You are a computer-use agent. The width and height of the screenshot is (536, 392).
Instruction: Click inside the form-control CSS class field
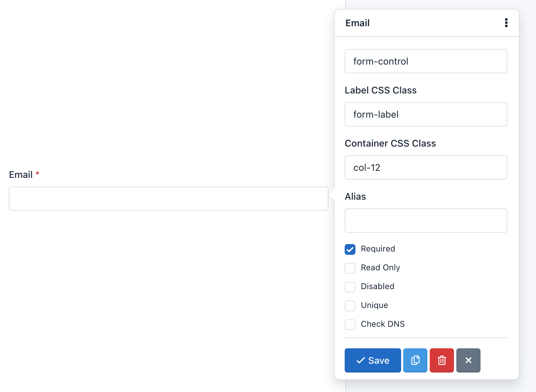(x=426, y=61)
